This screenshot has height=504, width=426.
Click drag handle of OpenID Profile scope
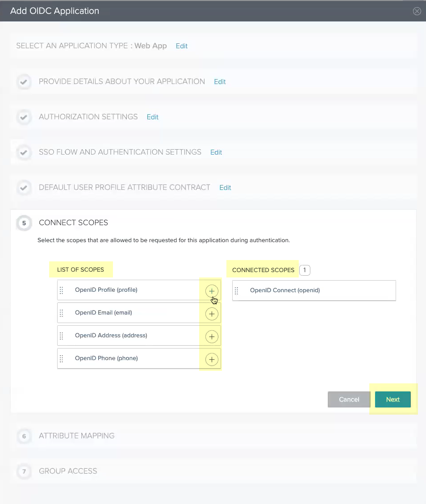[62, 290]
